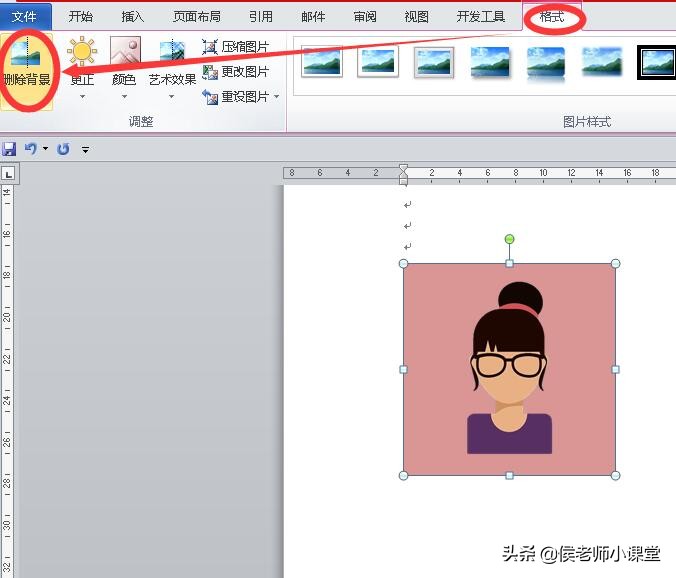Switch to the 审阅 Review tab
676x578 pixels.
click(365, 17)
